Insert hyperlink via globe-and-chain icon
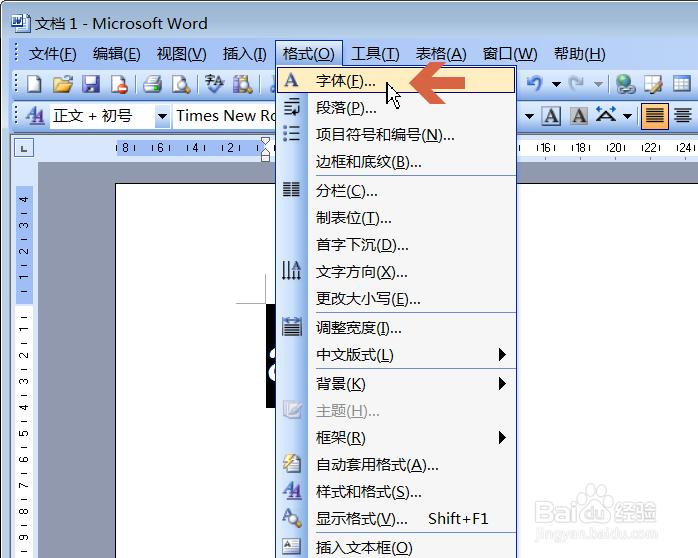The image size is (698, 558). [625, 84]
